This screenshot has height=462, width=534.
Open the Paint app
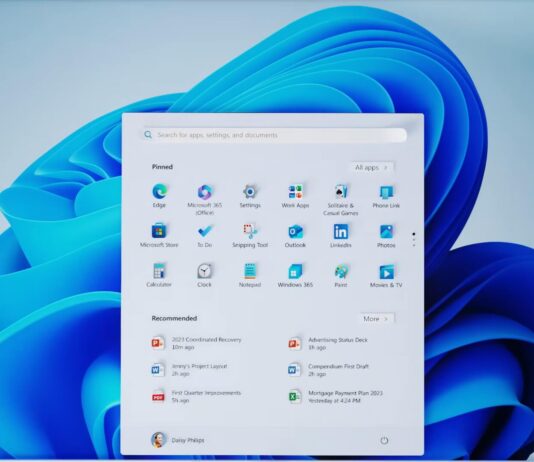coord(341,275)
